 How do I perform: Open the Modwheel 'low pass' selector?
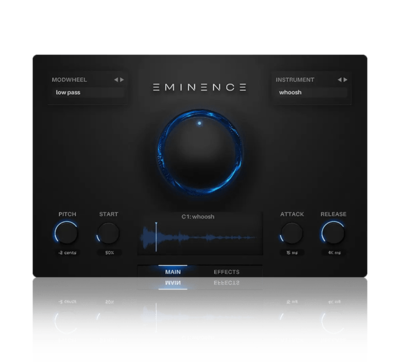pyautogui.click(x=88, y=92)
